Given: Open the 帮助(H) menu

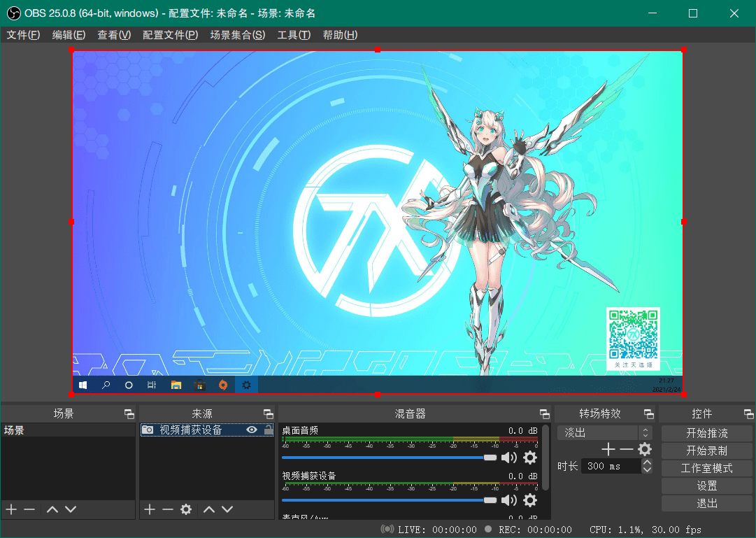Looking at the screenshot, I should (340, 35).
